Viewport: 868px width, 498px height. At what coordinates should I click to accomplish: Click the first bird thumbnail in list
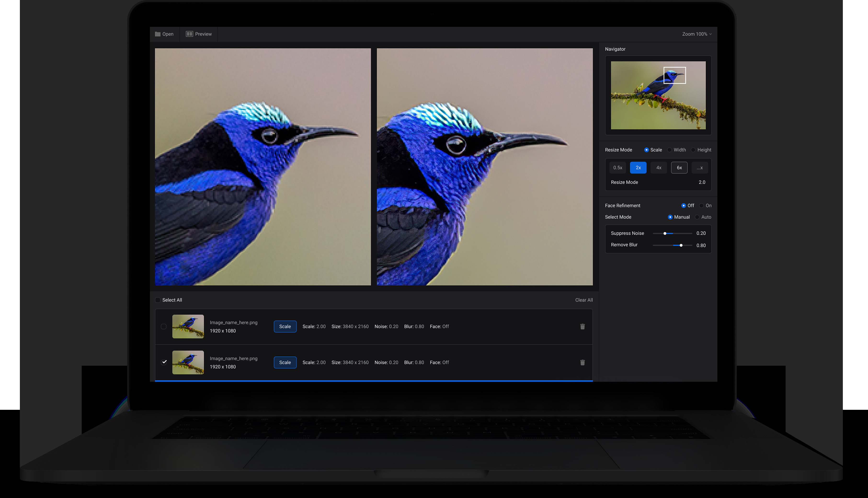[188, 327]
